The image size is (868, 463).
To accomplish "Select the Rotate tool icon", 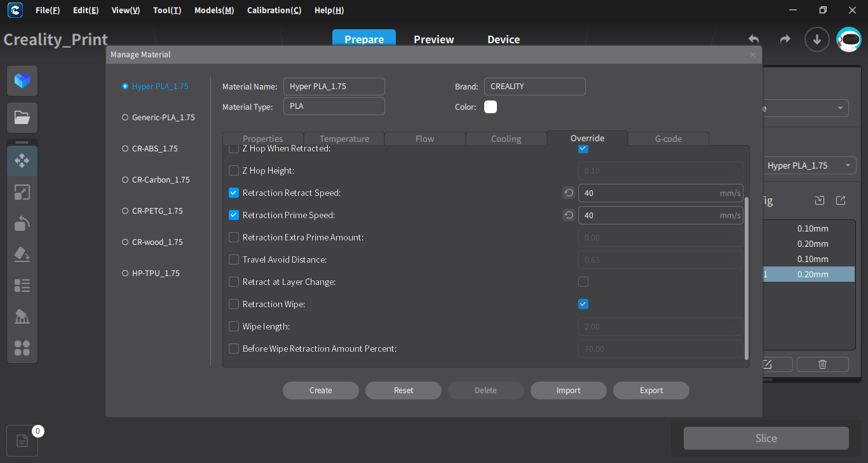I will coord(22,223).
